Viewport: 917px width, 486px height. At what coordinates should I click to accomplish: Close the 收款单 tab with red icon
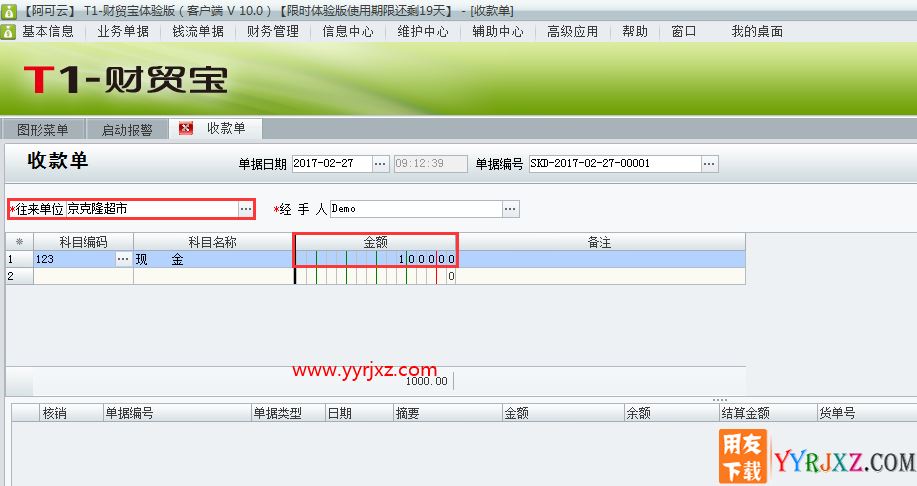point(185,128)
